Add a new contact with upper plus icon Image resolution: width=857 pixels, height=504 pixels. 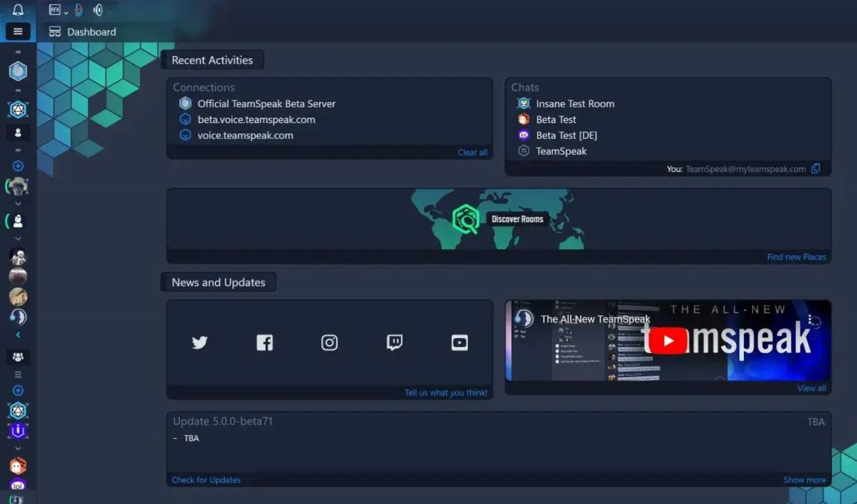point(18,166)
